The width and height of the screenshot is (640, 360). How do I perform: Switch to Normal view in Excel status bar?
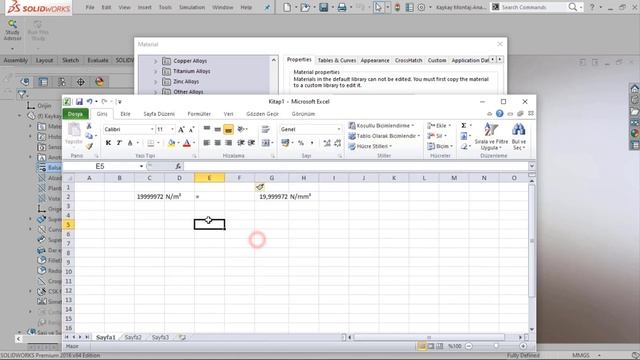[422, 346]
